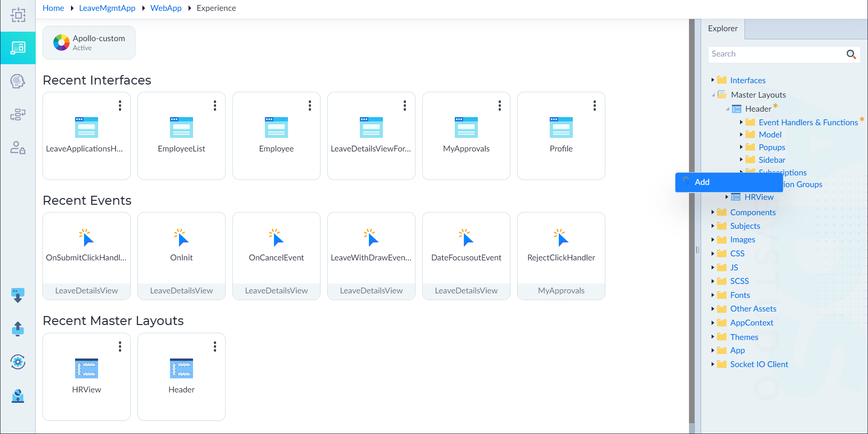Go to LeaveMgmtApp breadcrumb link
The width and height of the screenshot is (868, 434).
(107, 8)
